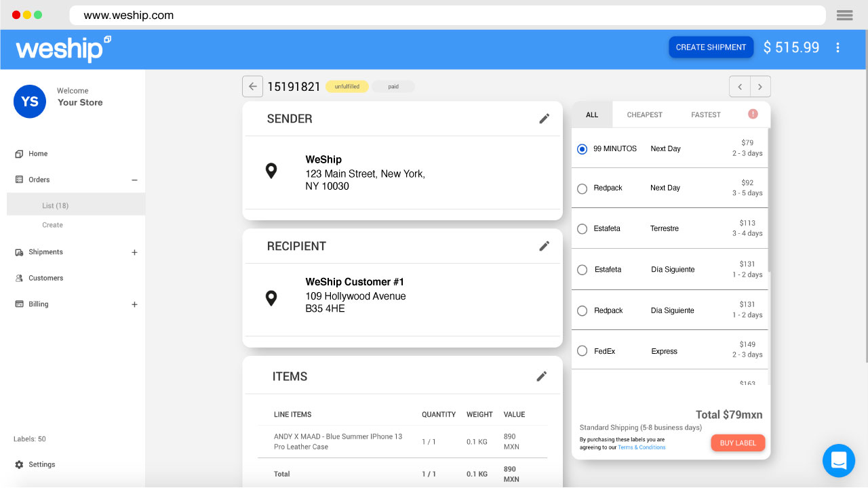Expand the Billing menu plus sign
868x488 pixels.
click(x=134, y=305)
